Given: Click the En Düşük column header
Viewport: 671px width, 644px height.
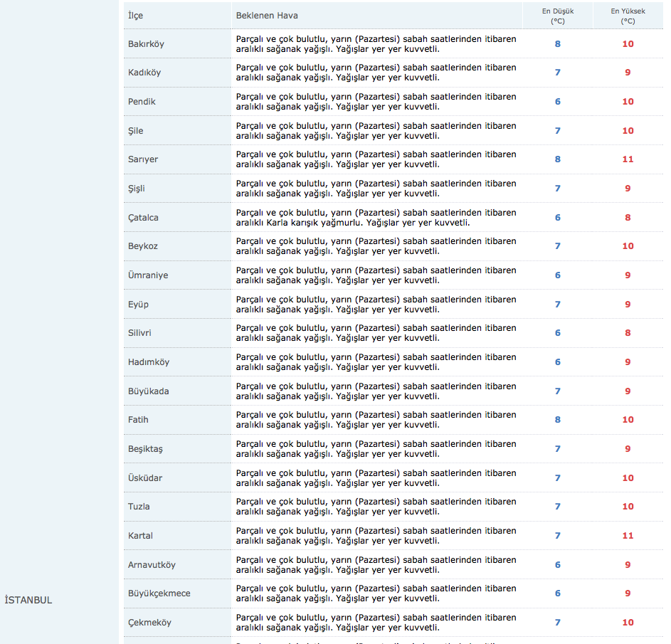Looking at the screenshot, I should pyautogui.click(x=557, y=16).
